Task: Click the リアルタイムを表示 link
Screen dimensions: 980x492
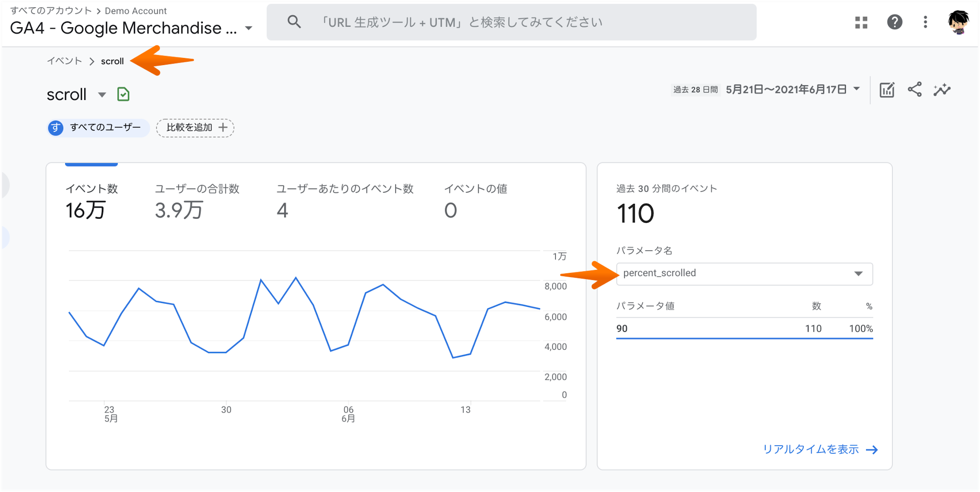Action: 811,449
